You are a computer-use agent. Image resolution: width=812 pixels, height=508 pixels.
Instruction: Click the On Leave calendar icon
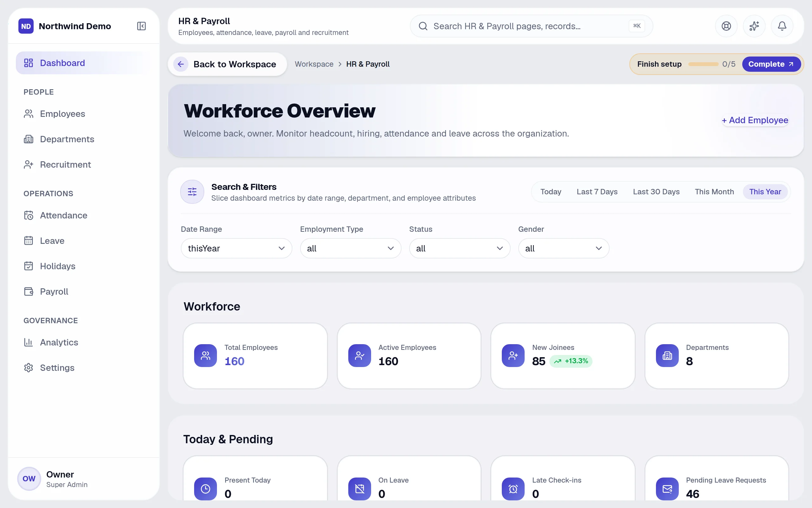pyautogui.click(x=359, y=489)
